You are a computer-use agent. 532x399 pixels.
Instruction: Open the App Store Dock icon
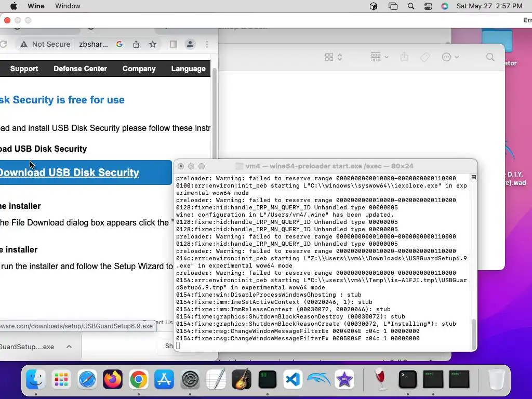point(164,379)
